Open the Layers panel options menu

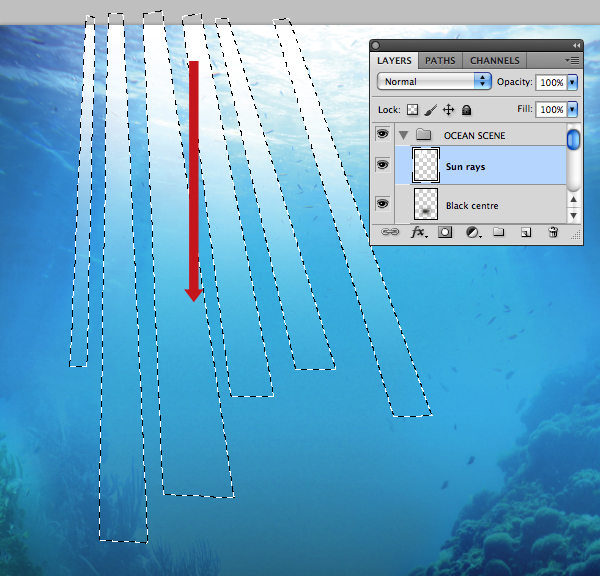pos(572,60)
